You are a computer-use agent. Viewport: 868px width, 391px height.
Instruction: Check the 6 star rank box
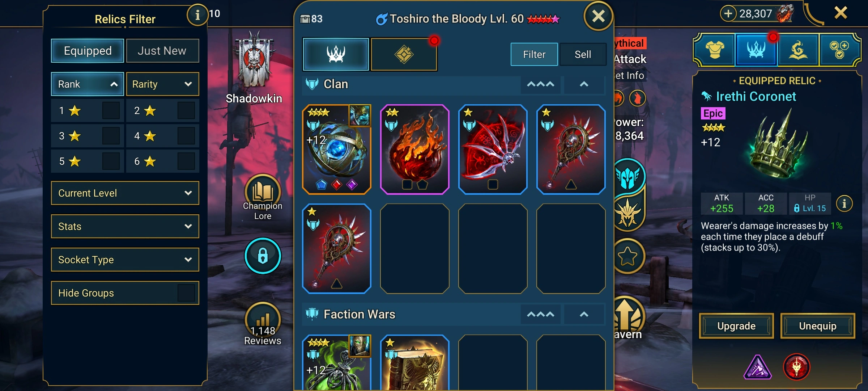tap(186, 161)
